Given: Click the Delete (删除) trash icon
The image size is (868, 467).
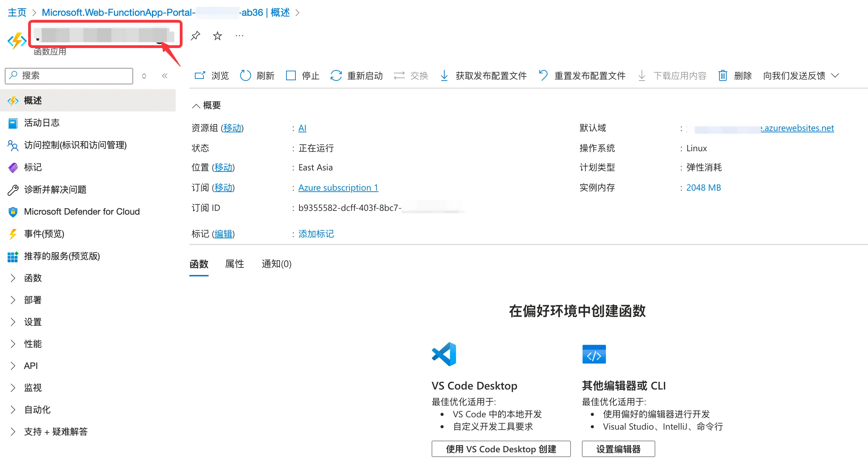Looking at the screenshot, I should (x=723, y=75).
